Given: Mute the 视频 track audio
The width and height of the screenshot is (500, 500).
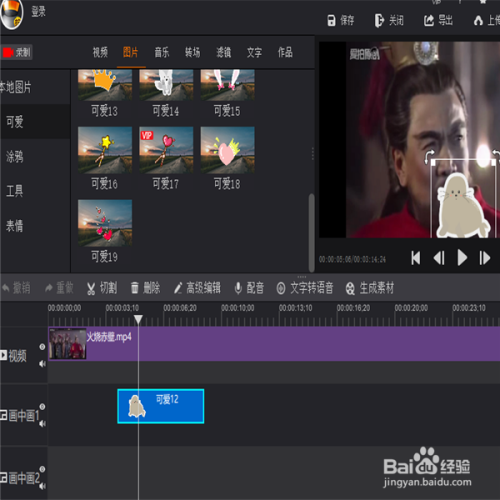Looking at the screenshot, I should coord(42,364).
